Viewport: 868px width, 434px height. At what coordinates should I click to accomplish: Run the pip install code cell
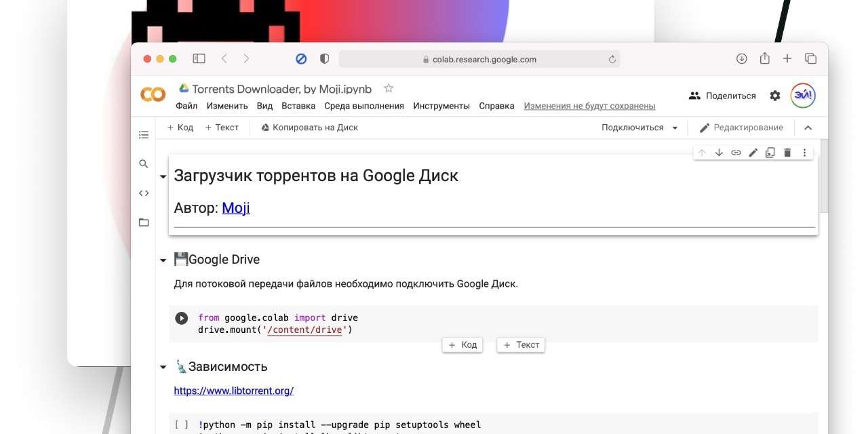pyautogui.click(x=182, y=425)
